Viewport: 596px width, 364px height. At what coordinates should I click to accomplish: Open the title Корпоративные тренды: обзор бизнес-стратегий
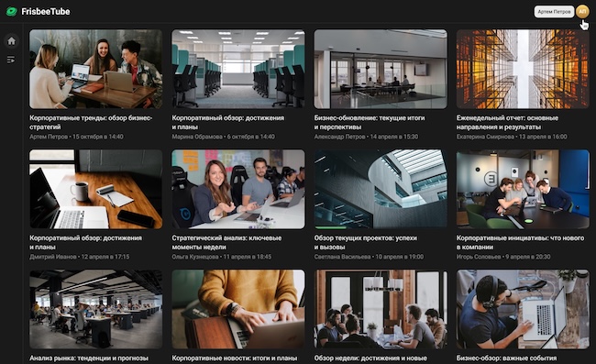[x=91, y=122]
